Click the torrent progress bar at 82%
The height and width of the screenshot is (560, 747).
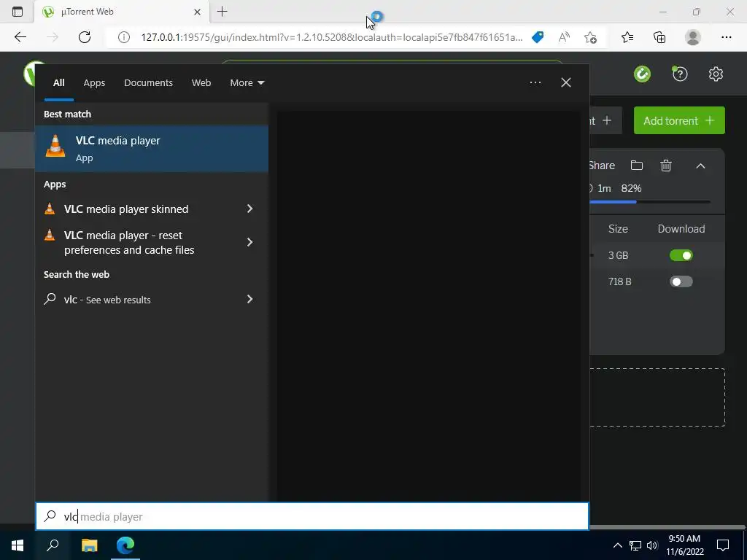pos(650,202)
